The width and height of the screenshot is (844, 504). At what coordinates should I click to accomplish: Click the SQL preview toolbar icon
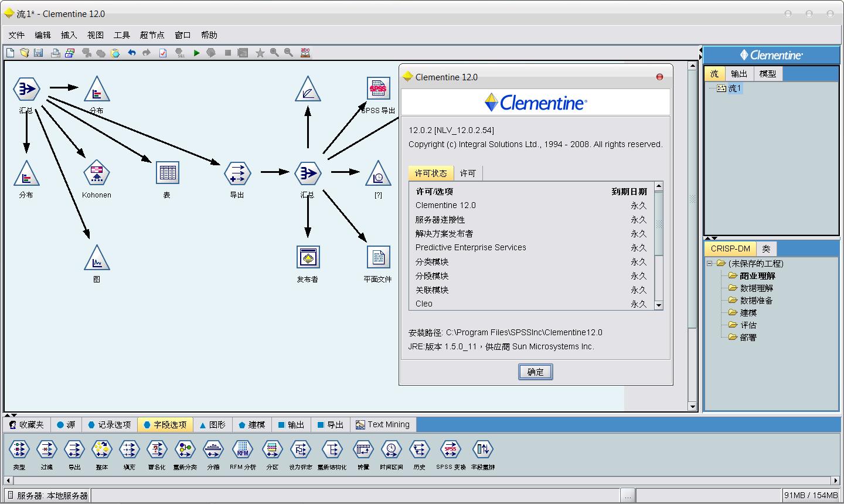181,53
